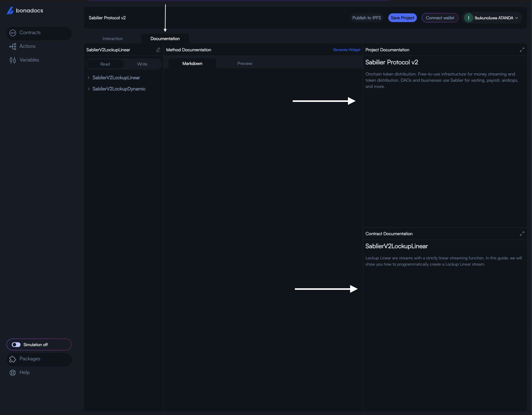Click the Sabilier Protocol v2 documentation heading

coord(392,62)
